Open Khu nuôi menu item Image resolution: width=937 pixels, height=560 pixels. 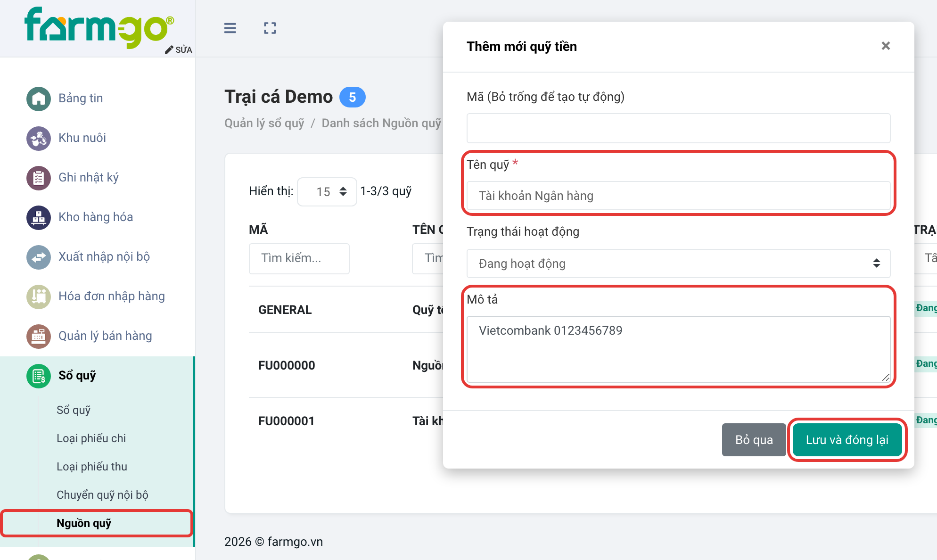82,138
